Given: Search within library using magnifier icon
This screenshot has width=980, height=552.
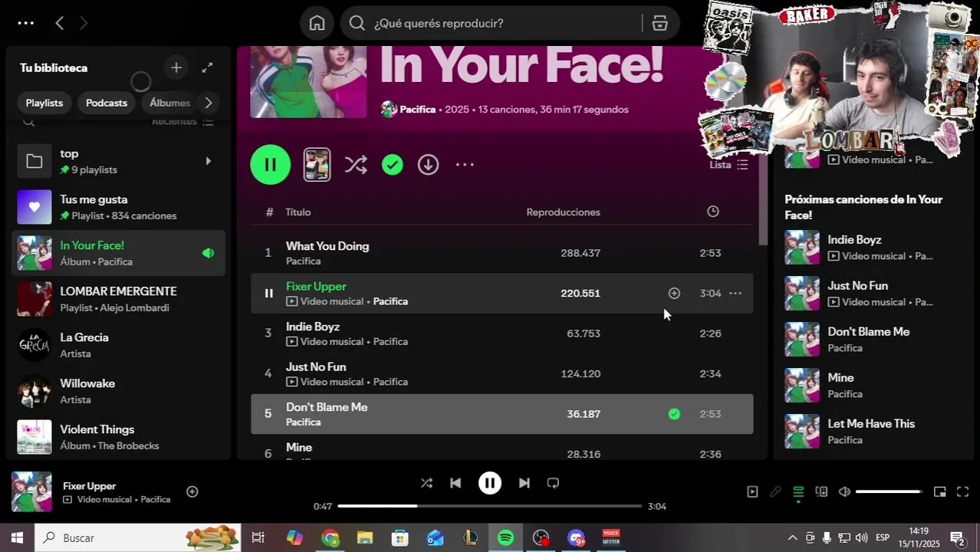Looking at the screenshot, I should 29,121.
